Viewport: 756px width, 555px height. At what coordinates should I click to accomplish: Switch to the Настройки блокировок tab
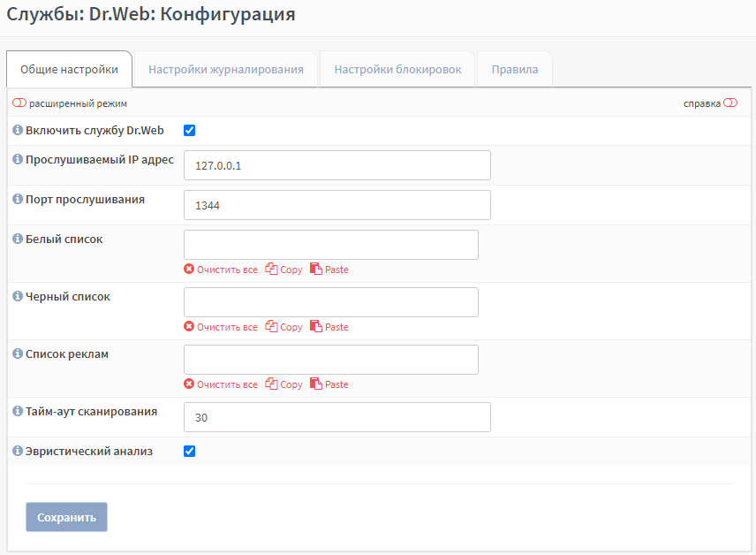click(x=397, y=69)
